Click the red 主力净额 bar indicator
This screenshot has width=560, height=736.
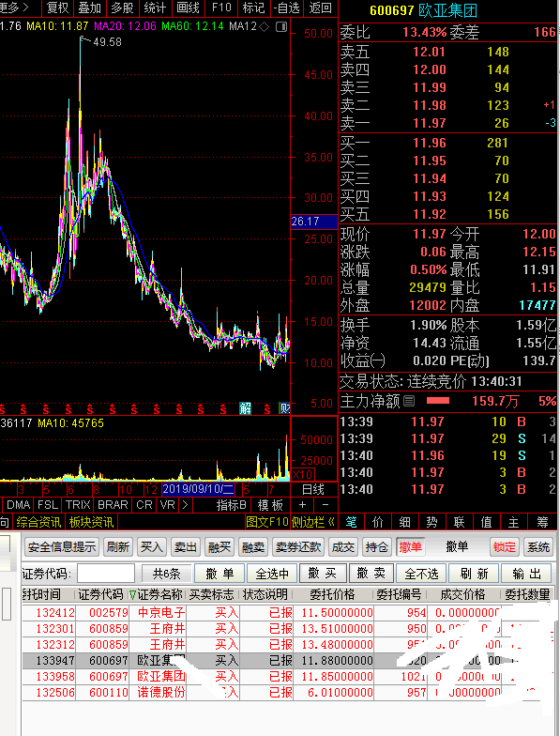(438, 400)
